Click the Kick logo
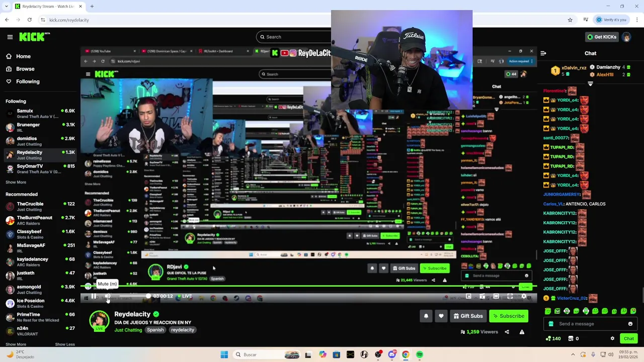This screenshot has width=644, height=362. click(x=34, y=37)
